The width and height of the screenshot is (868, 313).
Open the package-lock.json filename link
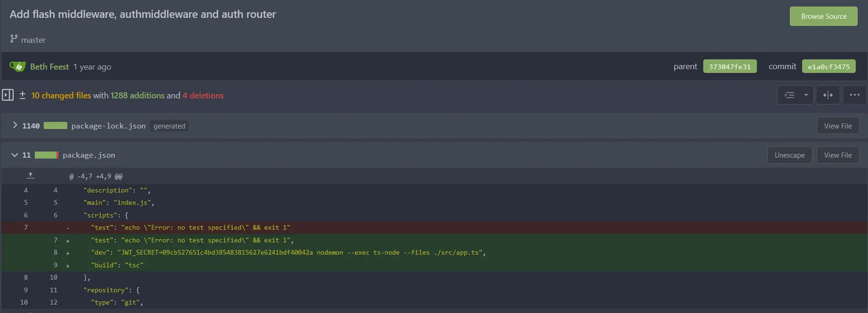108,126
